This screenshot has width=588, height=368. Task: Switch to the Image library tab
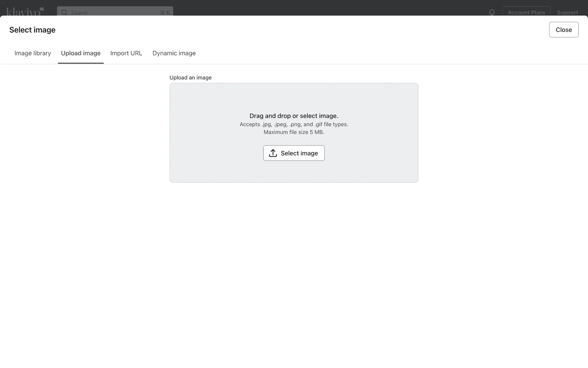33,53
